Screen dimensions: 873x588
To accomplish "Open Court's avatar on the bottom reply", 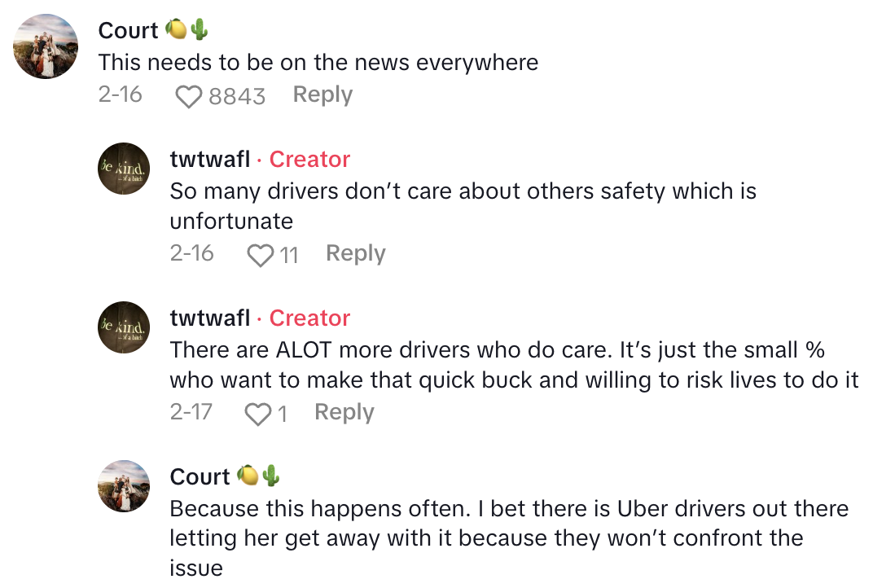I will (124, 486).
